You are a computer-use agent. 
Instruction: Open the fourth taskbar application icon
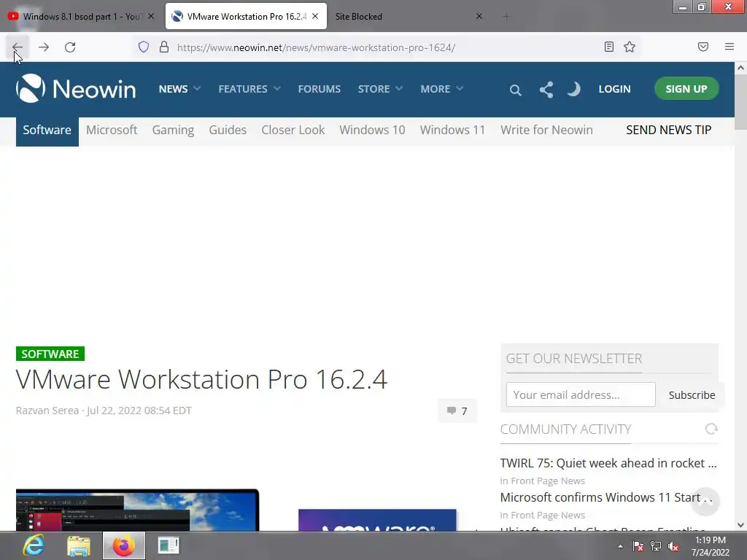(169, 545)
